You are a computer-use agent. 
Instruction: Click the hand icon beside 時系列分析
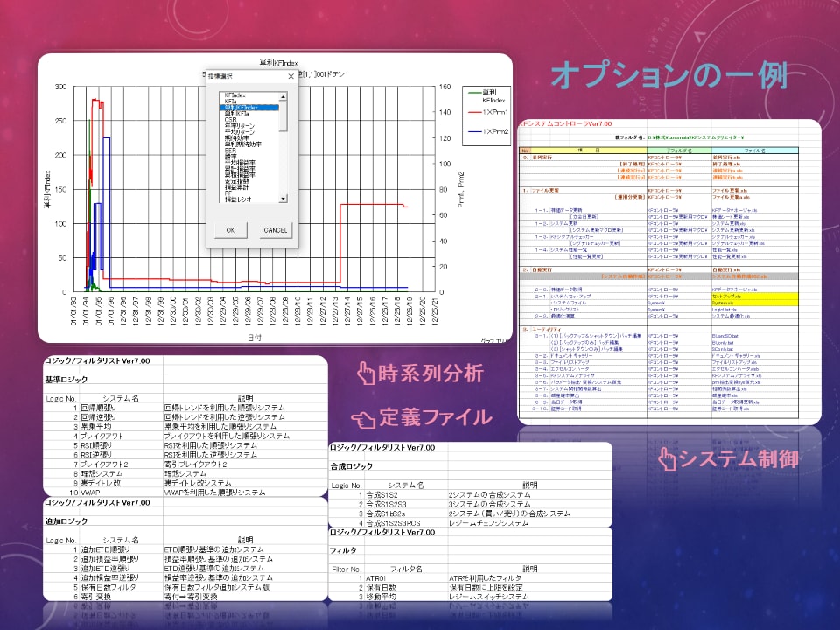point(366,374)
